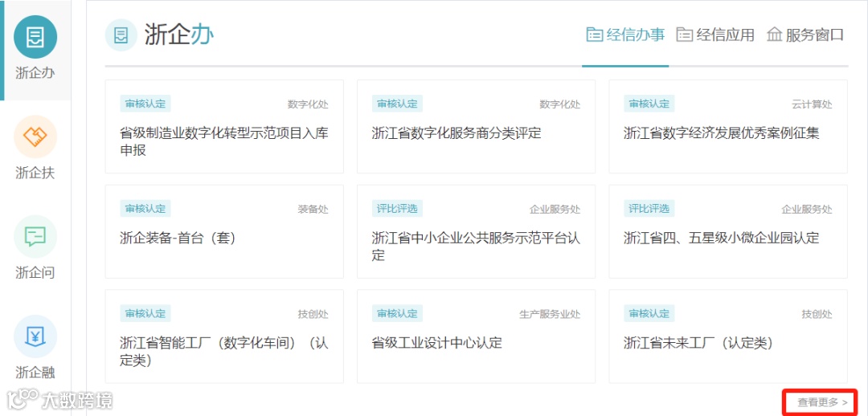
Task: Click the icon beside 经信应用 tab
Action: (x=685, y=35)
